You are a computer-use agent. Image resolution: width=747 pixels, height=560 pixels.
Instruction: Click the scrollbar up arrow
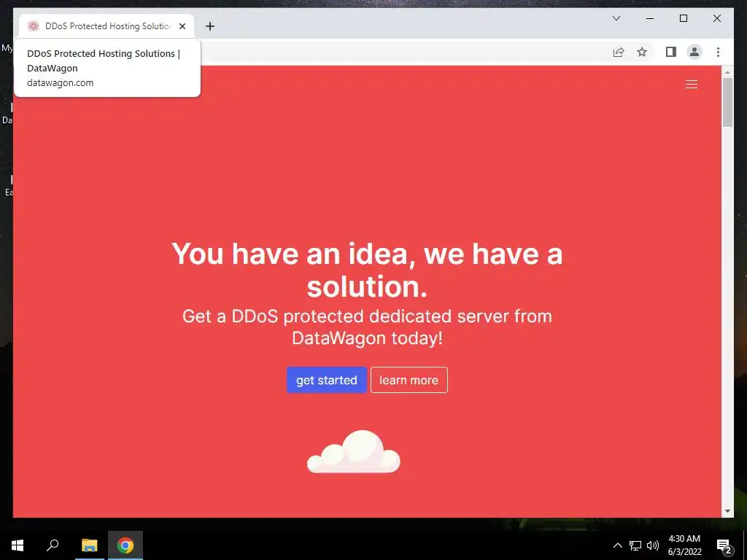pyautogui.click(x=727, y=72)
